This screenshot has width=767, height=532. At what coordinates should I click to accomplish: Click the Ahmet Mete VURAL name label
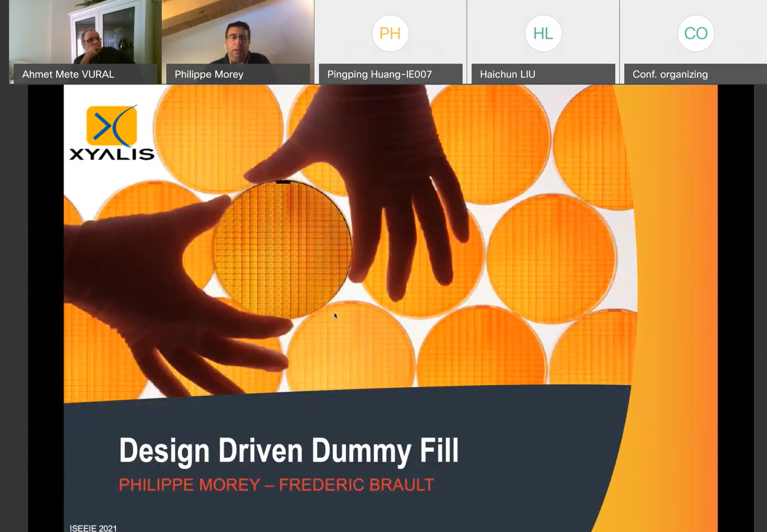coord(68,74)
